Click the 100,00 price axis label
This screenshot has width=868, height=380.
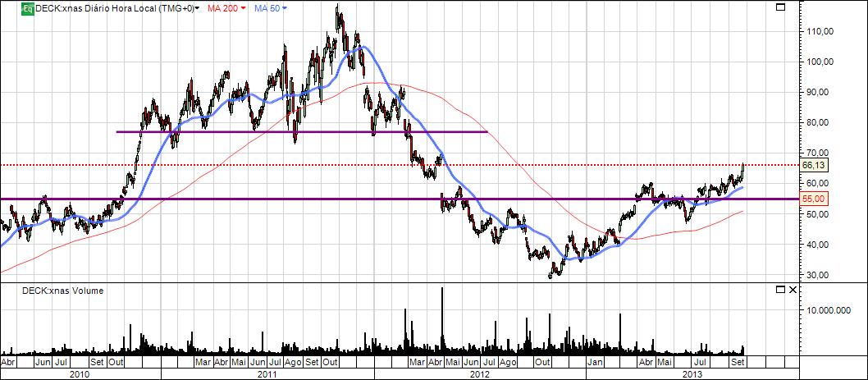tap(820, 62)
